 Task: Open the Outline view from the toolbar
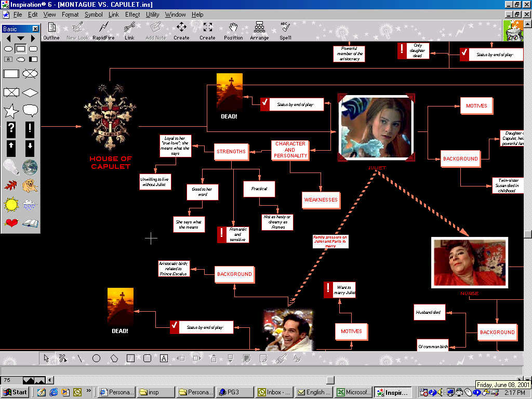[x=51, y=30]
